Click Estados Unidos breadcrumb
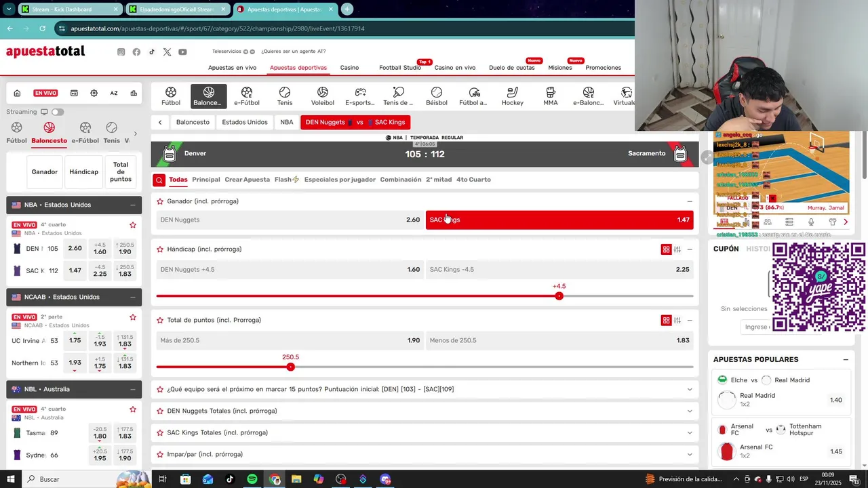Screen dimensions: 868x488 244,123
